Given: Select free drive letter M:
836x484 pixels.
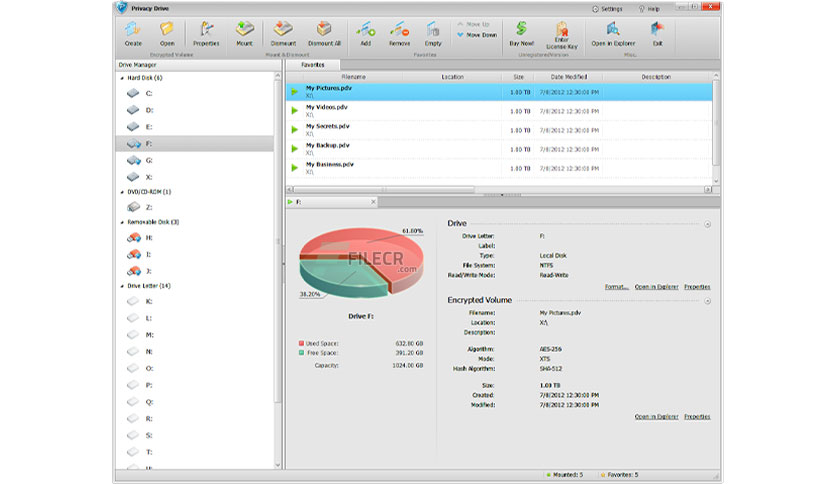Looking at the screenshot, I should click(x=195, y=335).
